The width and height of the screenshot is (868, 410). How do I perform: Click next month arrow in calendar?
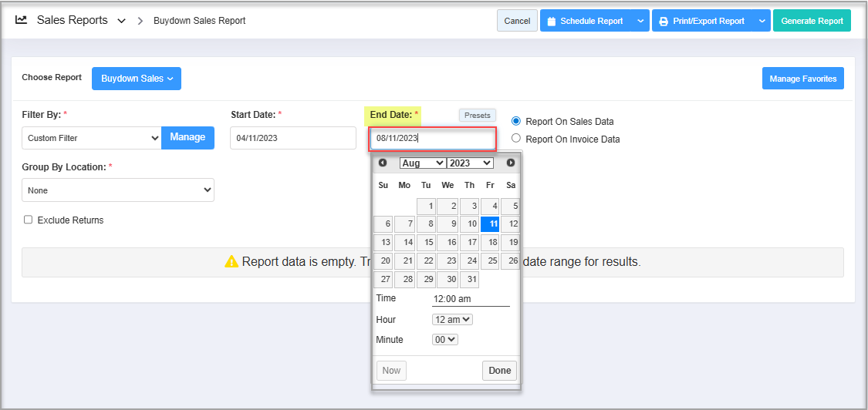511,163
